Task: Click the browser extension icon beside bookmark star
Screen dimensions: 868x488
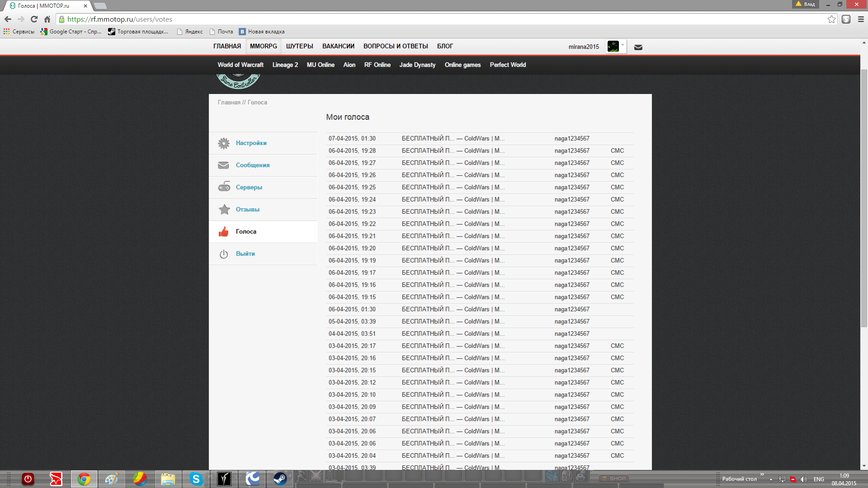Action: pos(846,19)
